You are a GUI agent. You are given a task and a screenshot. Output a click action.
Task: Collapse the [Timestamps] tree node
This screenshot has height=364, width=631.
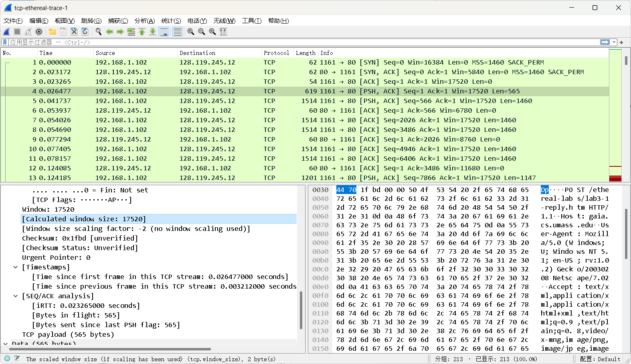16,267
